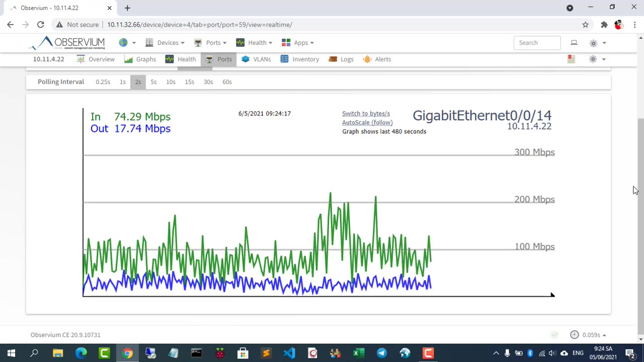644x362 pixels.
Task: Open a new browser tab
Action: 127,8
